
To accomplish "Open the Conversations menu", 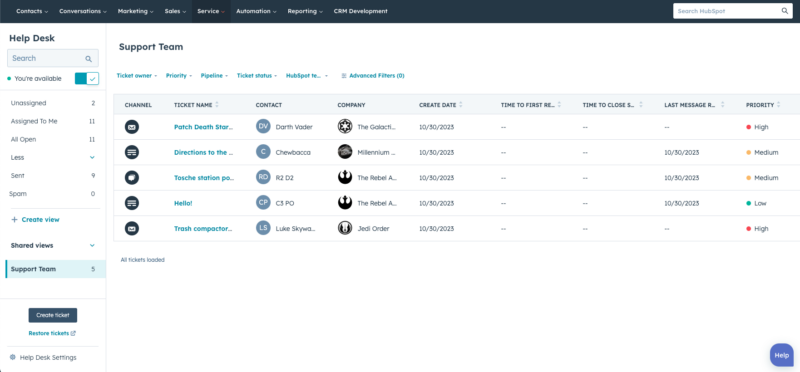I will [x=83, y=11].
